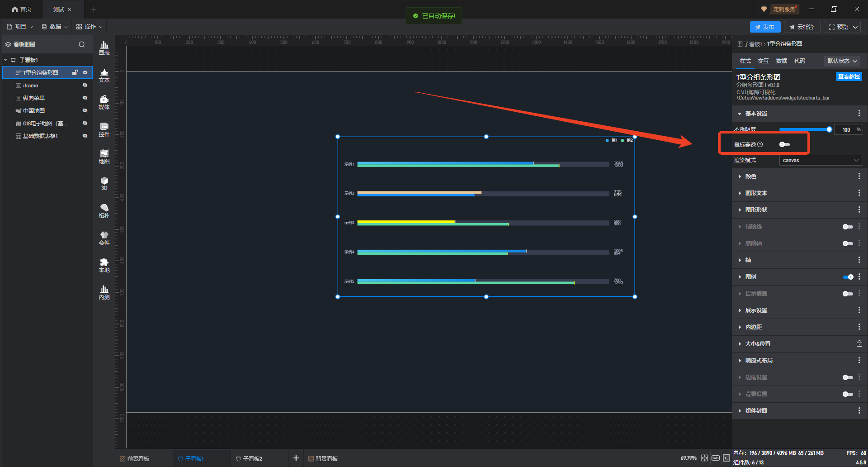Switch to the 交互 tab

click(763, 61)
